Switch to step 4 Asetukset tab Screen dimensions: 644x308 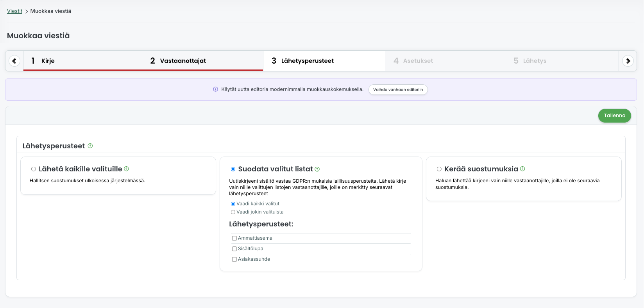tap(445, 61)
